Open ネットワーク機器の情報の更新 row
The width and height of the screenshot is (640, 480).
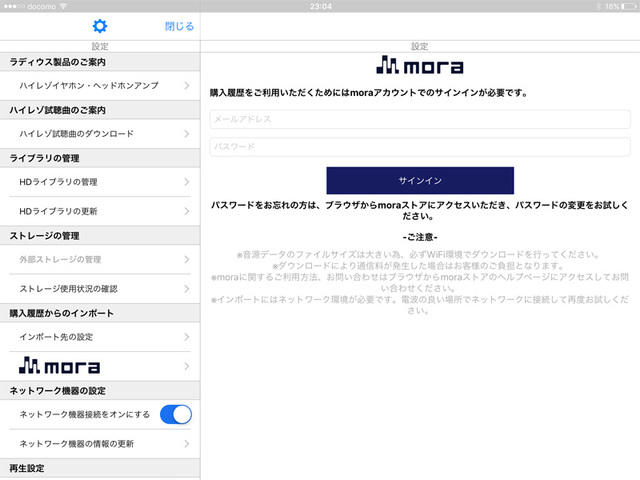tap(100, 443)
